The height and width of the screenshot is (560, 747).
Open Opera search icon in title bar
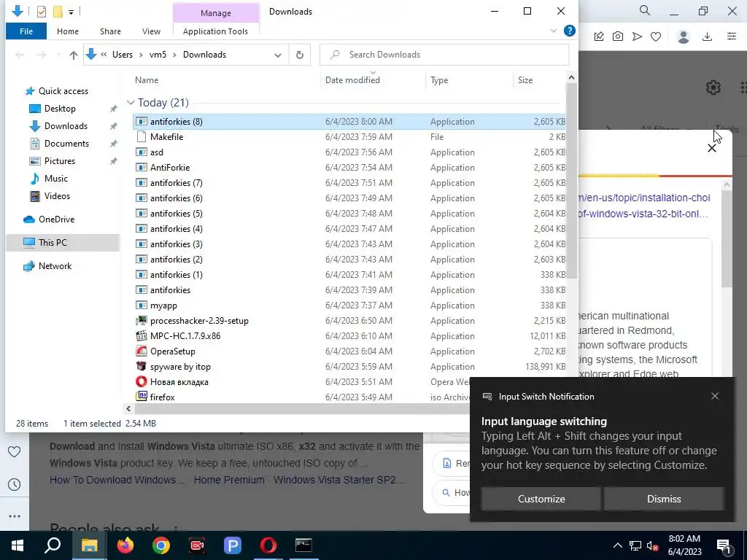pyautogui.click(x=645, y=10)
